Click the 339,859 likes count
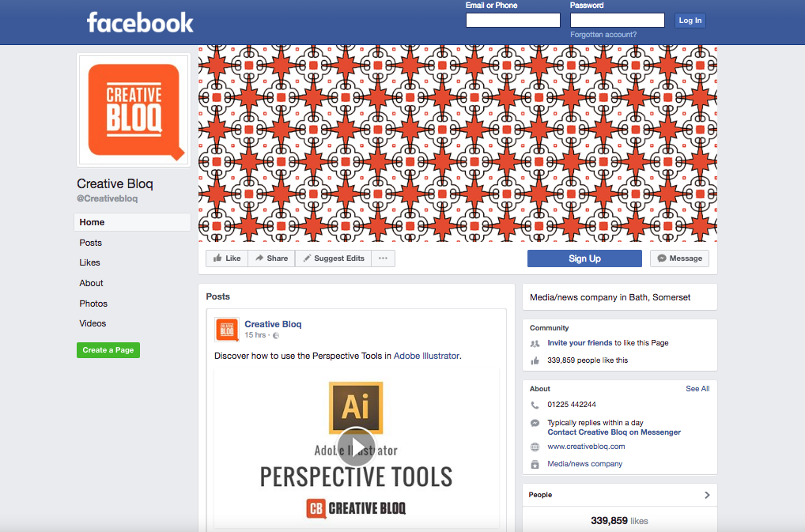This screenshot has width=805, height=532. (x=619, y=521)
